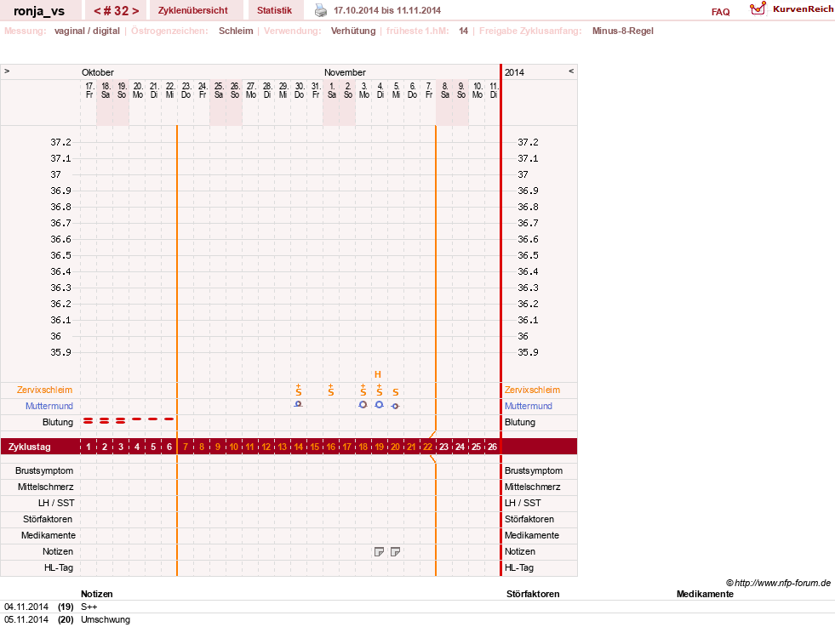Click the Medikamente row label on the left

click(x=49, y=535)
